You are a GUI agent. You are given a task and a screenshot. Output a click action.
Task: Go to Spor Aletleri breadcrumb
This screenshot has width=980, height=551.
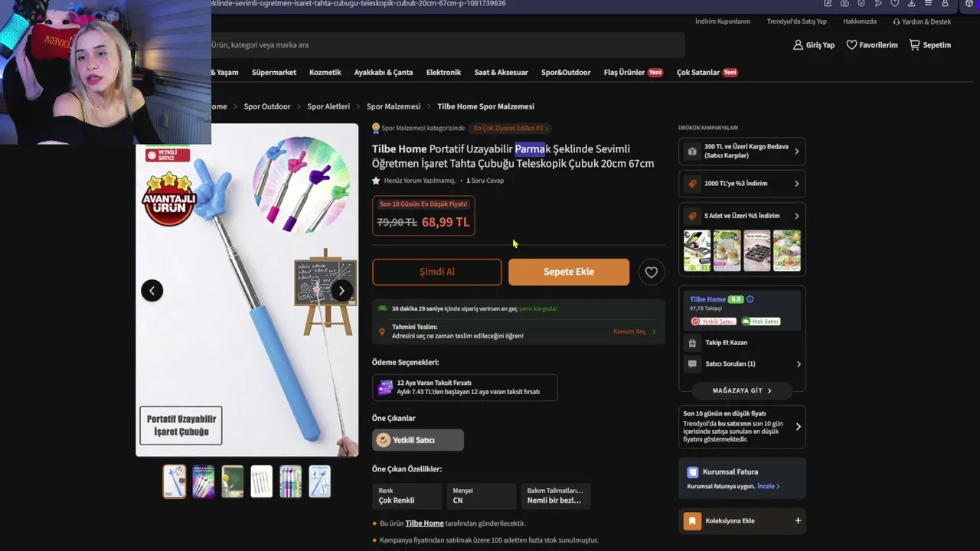tap(328, 106)
